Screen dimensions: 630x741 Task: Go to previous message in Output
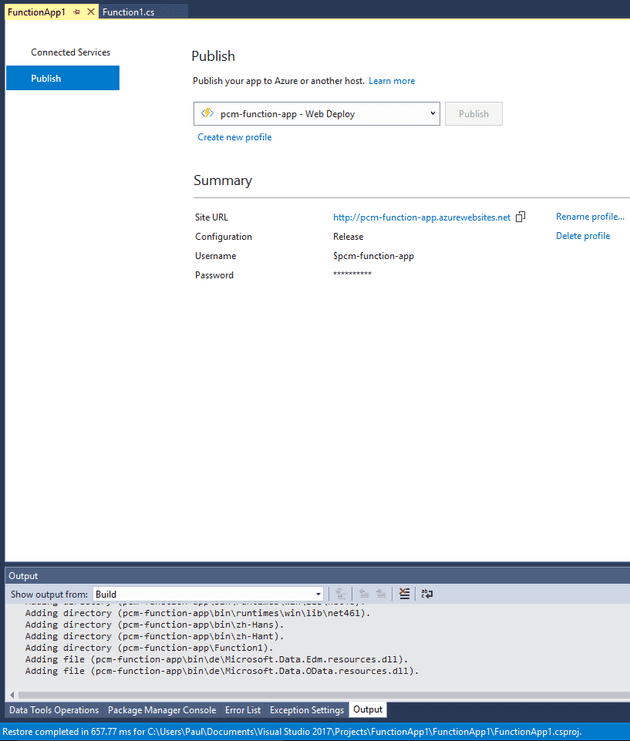click(x=364, y=594)
